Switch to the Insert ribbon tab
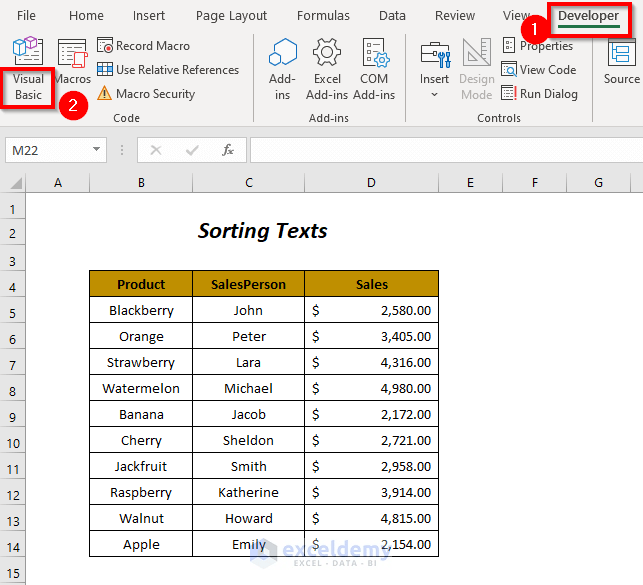The image size is (643, 585). (148, 16)
